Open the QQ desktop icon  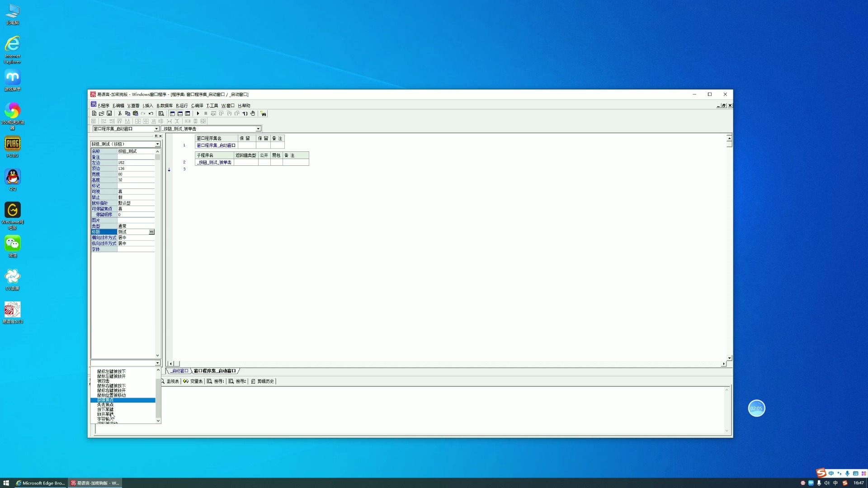[x=12, y=180]
